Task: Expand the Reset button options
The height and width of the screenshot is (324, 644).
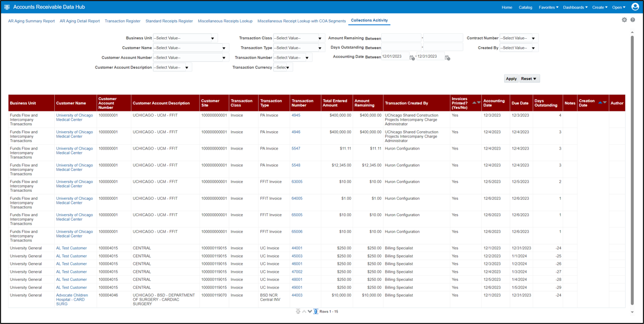Action: click(535, 79)
